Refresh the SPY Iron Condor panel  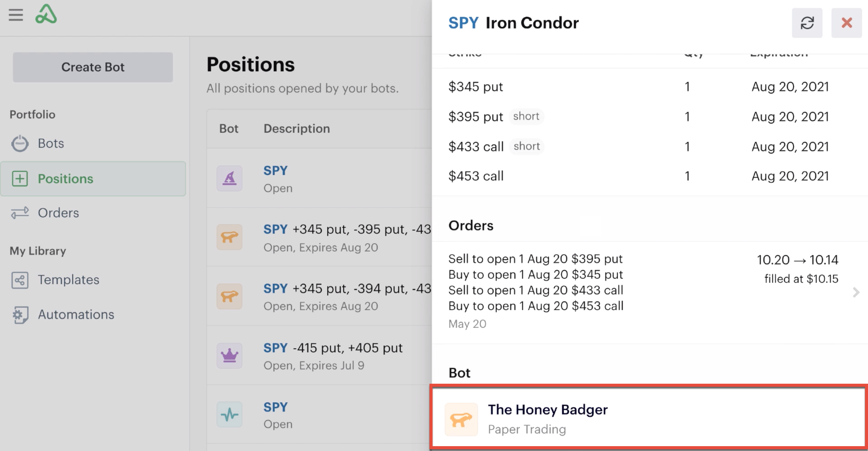(x=807, y=23)
